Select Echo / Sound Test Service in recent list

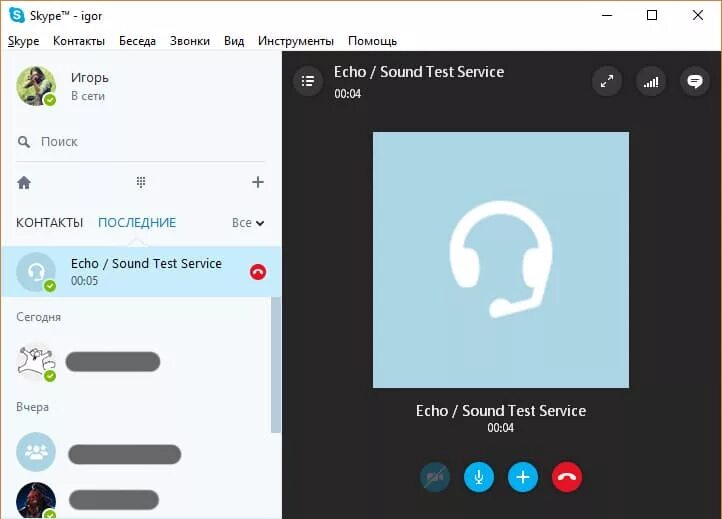tap(141, 272)
